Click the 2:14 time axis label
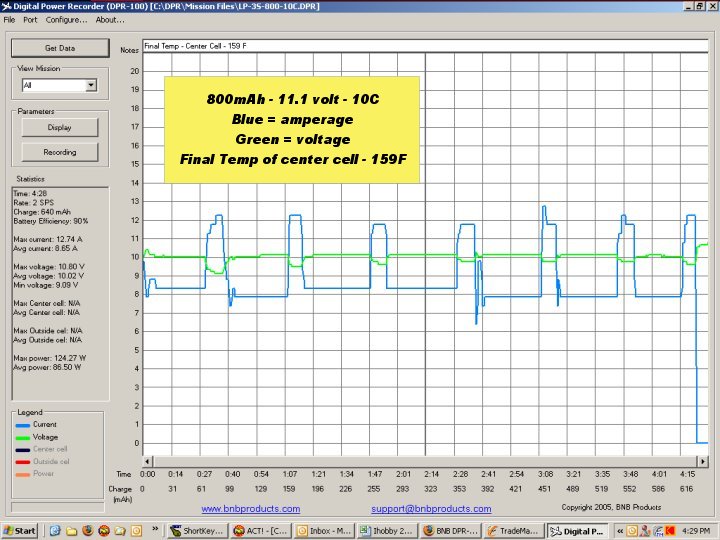 (x=431, y=474)
